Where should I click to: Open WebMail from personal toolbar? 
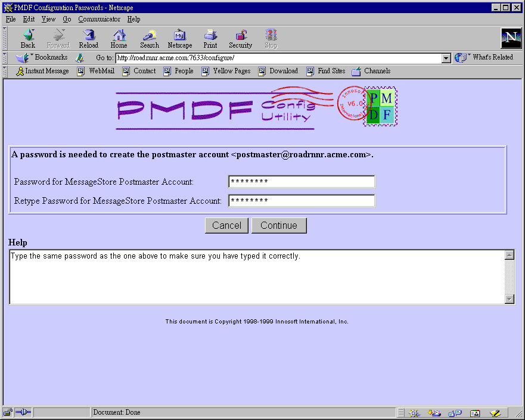95,71
